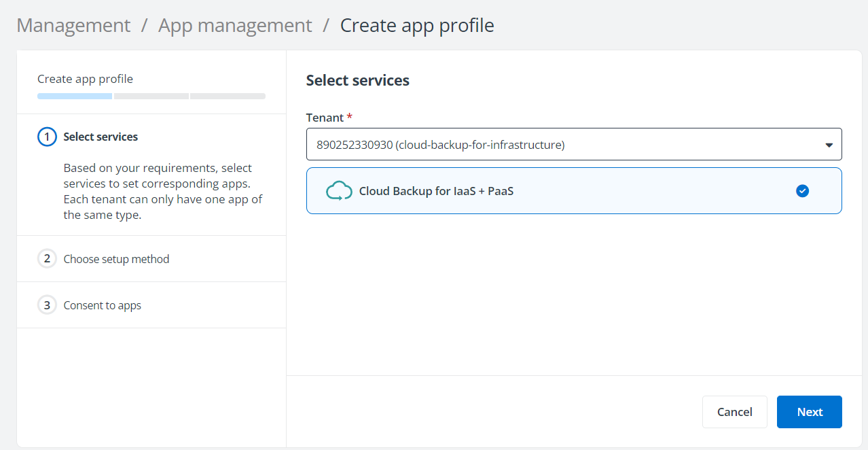Cancel creating the app profile

click(734, 411)
